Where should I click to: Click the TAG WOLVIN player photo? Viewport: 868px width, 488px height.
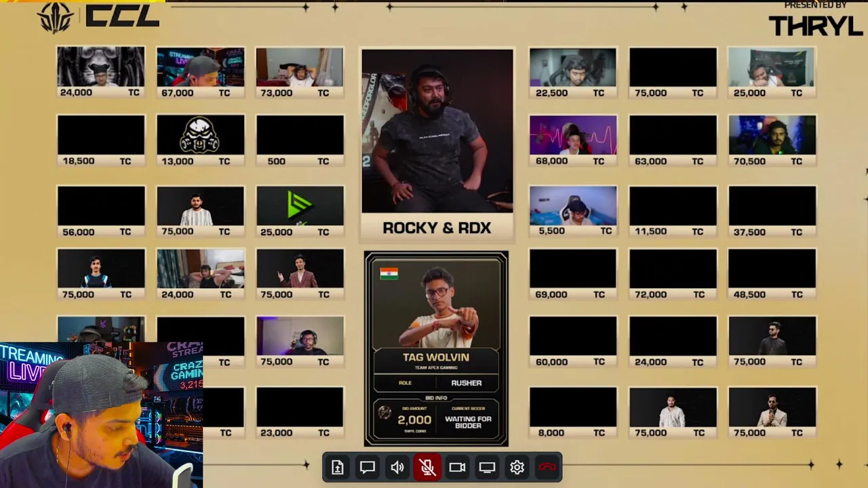pos(436,303)
